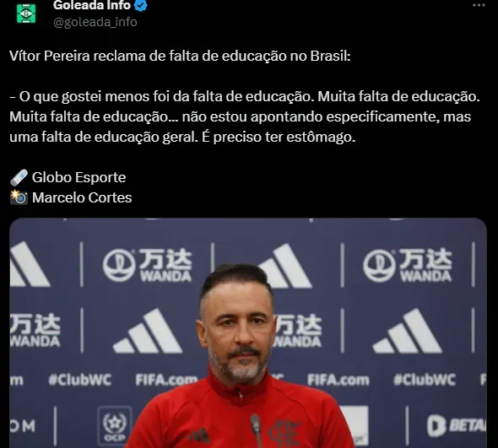The height and width of the screenshot is (448, 498).
Task: Open the @goleada_info handle link
Action: [x=95, y=22]
